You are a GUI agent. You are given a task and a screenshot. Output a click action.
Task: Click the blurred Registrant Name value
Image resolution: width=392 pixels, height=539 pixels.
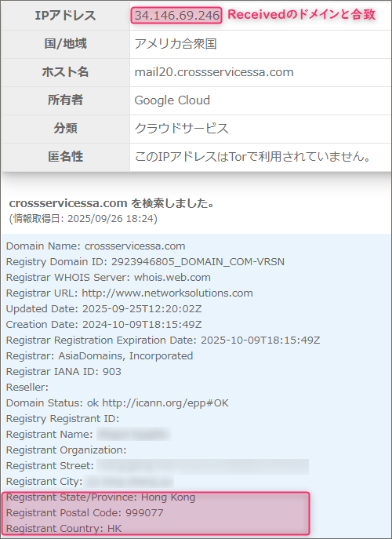(133, 434)
